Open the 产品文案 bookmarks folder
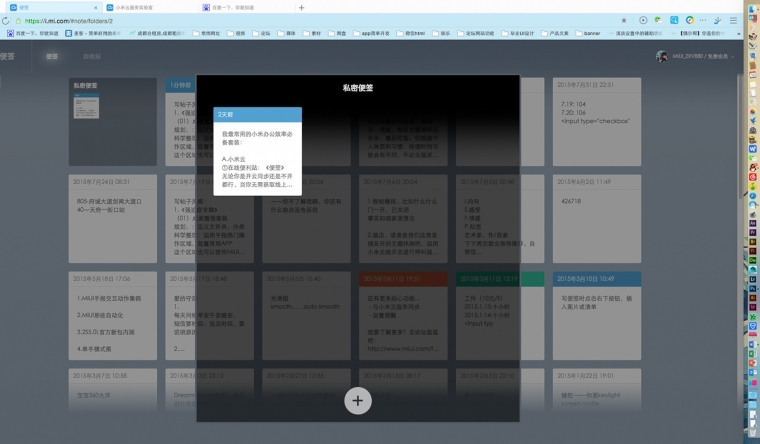This screenshot has width=760, height=444. coord(554,33)
